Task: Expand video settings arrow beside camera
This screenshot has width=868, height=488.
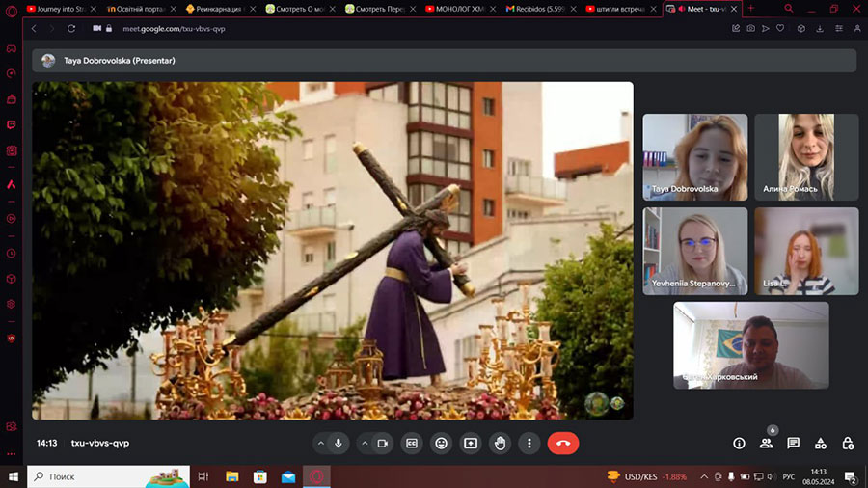Action: coord(365,444)
